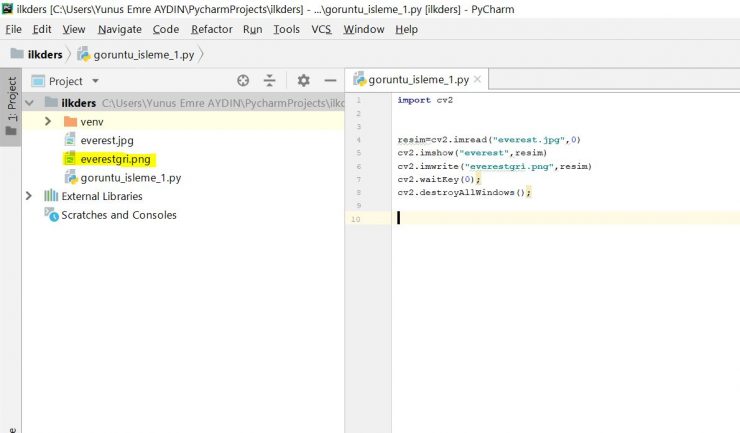This screenshot has height=433, width=740.
Task: Open the Refactor menu
Action: pyautogui.click(x=211, y=30)
